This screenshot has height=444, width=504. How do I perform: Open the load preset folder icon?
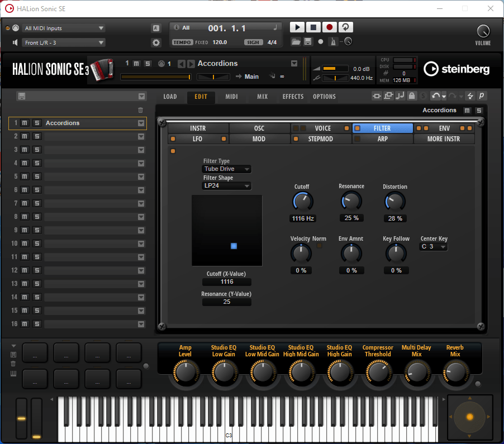coord(296,41)
